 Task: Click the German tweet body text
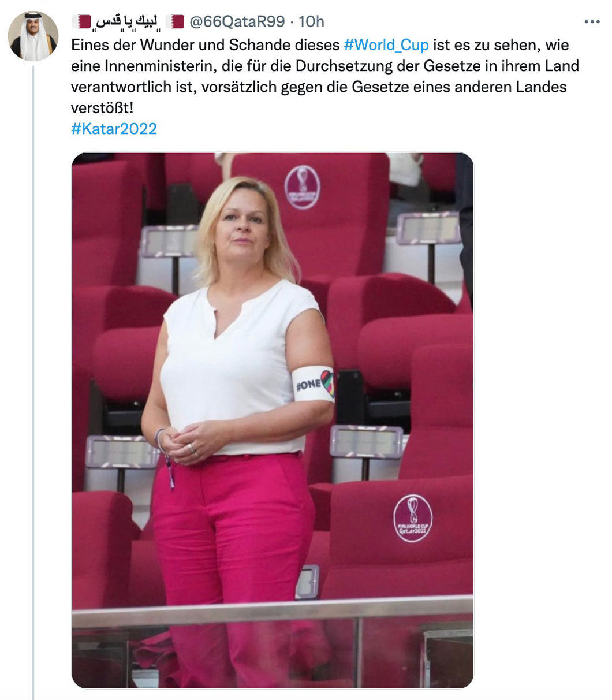[x=325, y=76]
